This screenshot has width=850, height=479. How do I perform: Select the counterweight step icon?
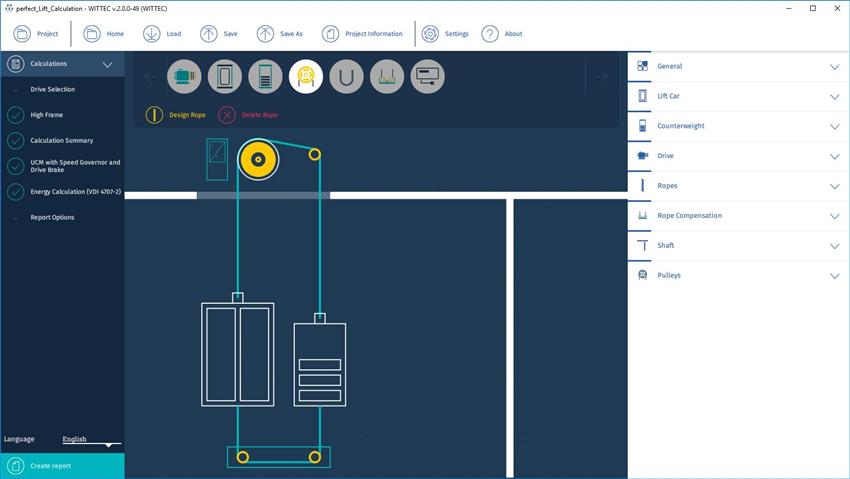coord(265,76)
